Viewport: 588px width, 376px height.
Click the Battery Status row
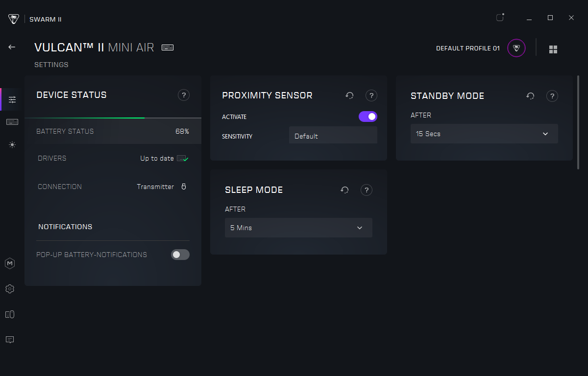click(113, 131)
